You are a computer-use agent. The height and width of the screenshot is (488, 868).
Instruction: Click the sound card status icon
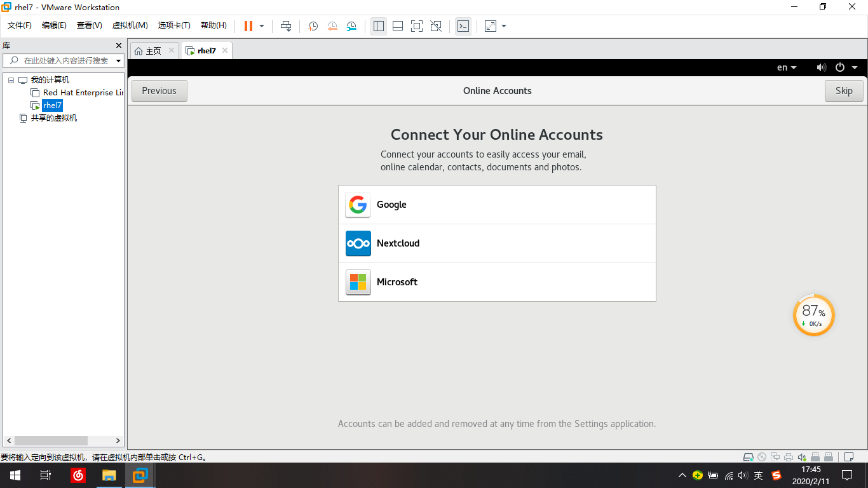point(802,457)
